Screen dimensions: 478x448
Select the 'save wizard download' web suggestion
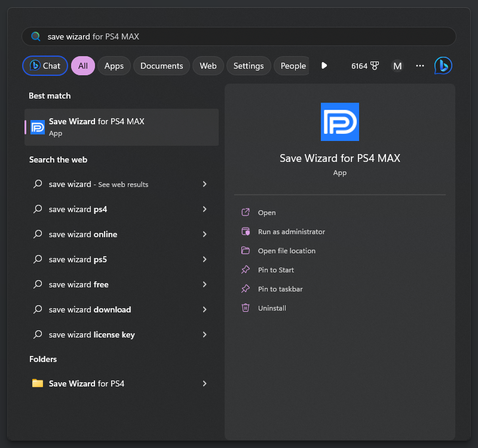[90, 309]
